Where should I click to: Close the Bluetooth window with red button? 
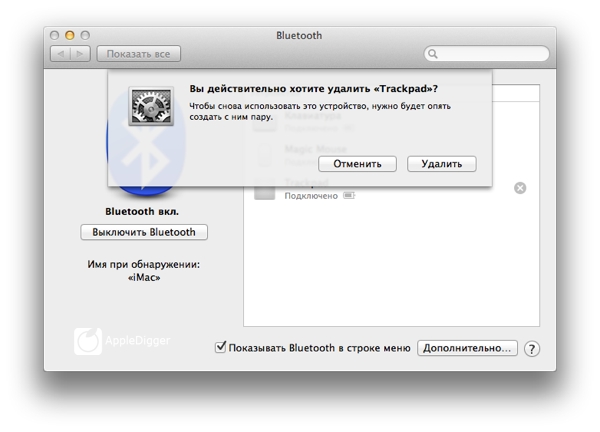55,35
